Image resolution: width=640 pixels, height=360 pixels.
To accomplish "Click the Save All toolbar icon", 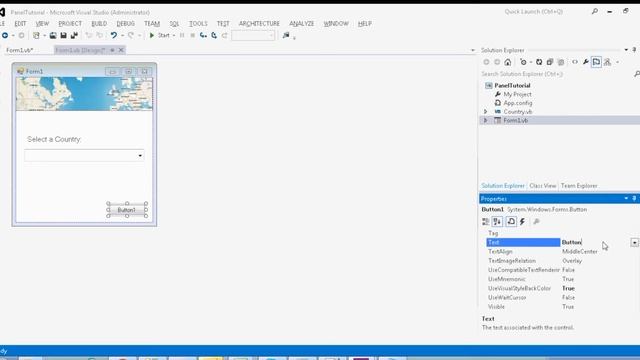I will point(74,36).
